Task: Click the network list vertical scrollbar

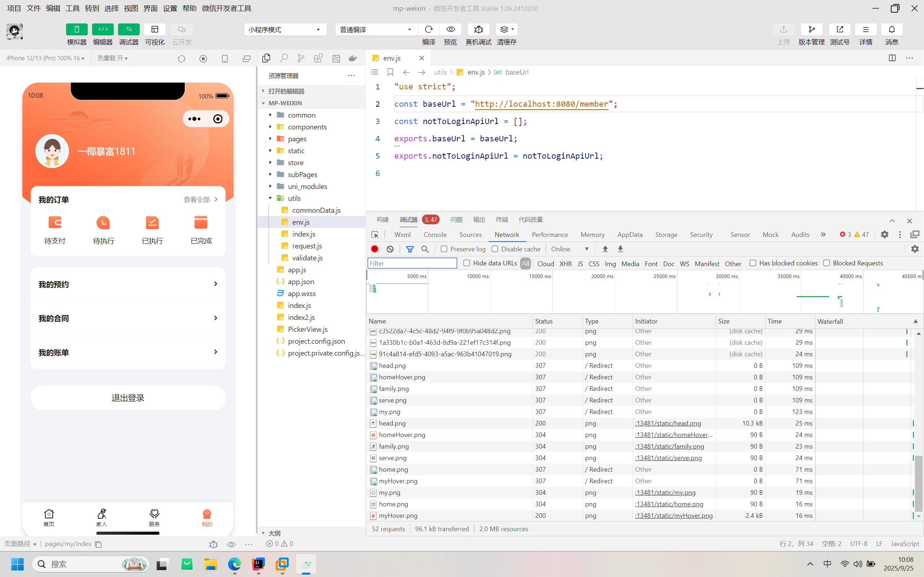Action: (x=919, y=483)
